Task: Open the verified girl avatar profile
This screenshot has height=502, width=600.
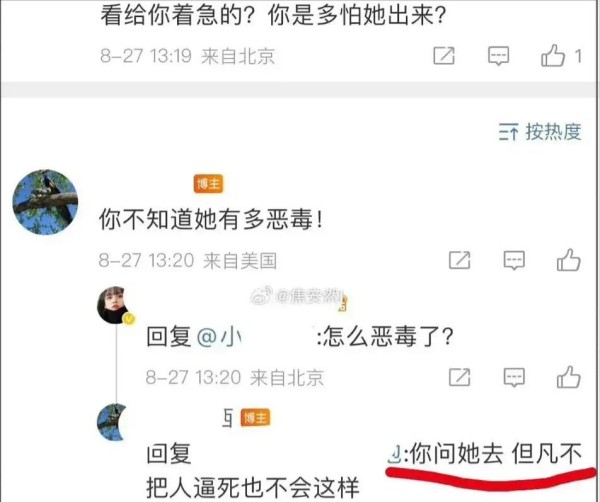Action: click(115, 305)
